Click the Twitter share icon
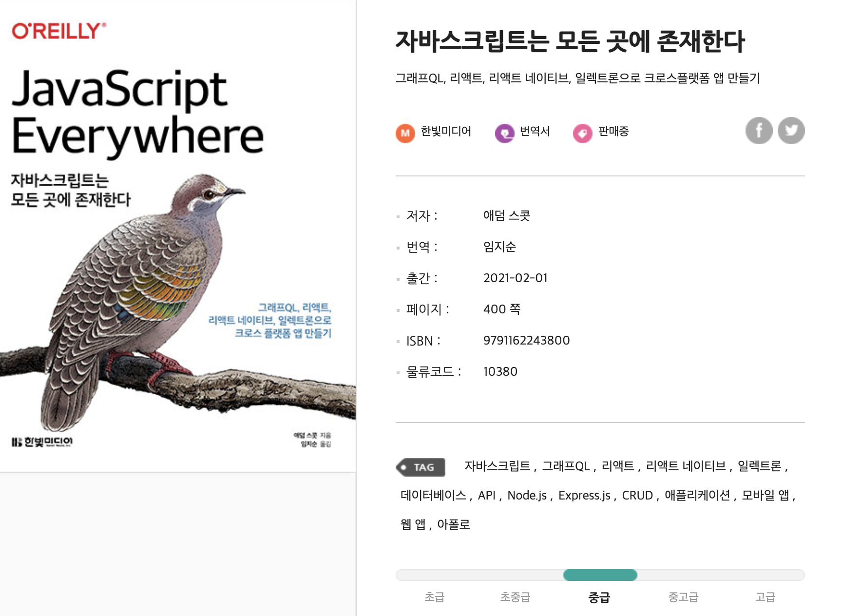This screenshot has height=616, width=842. pyautogui.click(x=791, y=131)
